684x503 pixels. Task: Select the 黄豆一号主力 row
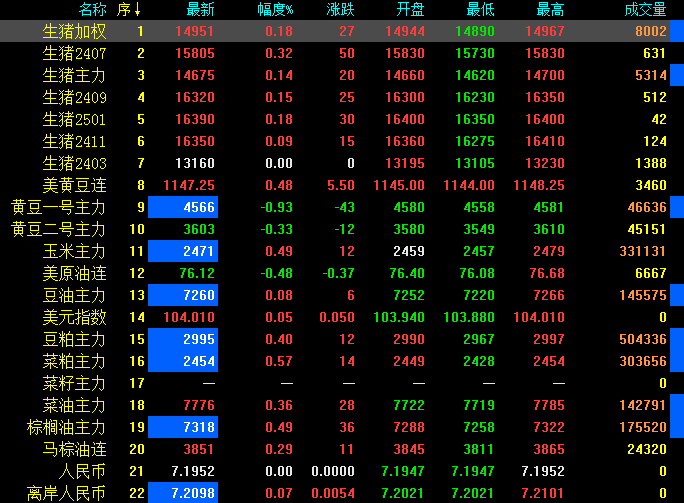click(x=58, y=207)
